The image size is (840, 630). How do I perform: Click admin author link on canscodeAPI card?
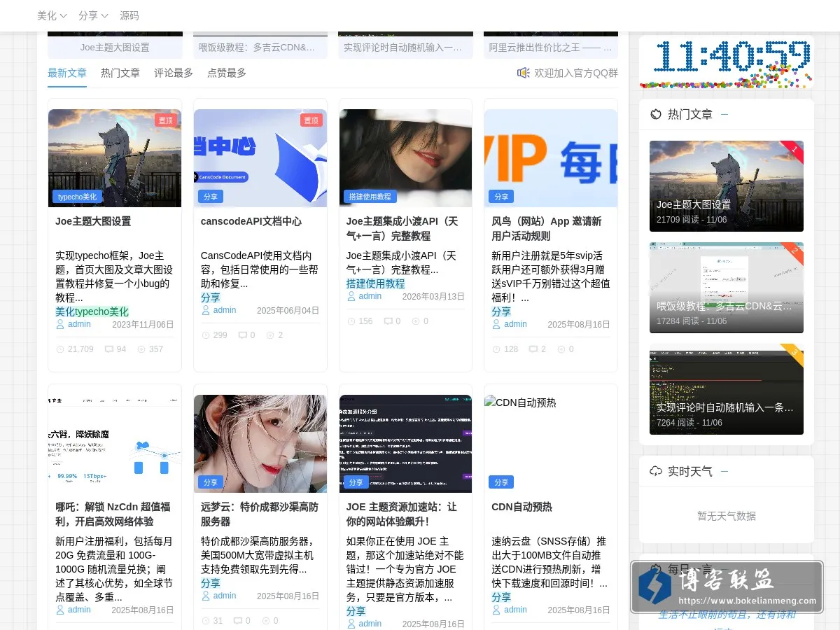[225, 310]
